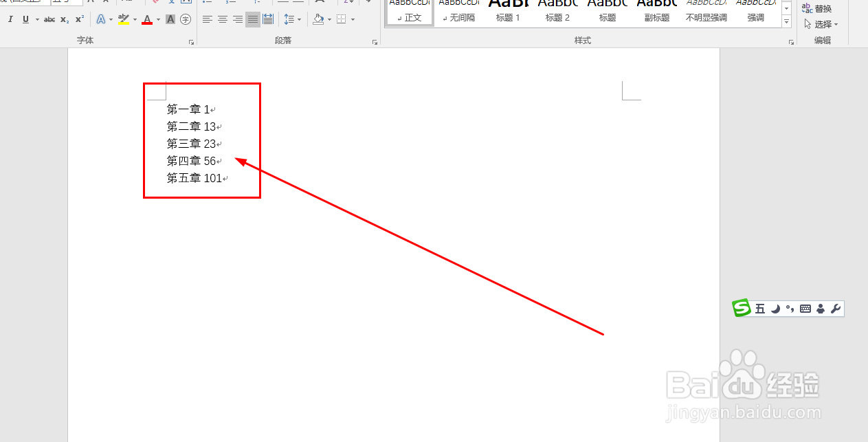Underline the selected text
Screen dimensions: 868x442
click(x=25, y=19)
